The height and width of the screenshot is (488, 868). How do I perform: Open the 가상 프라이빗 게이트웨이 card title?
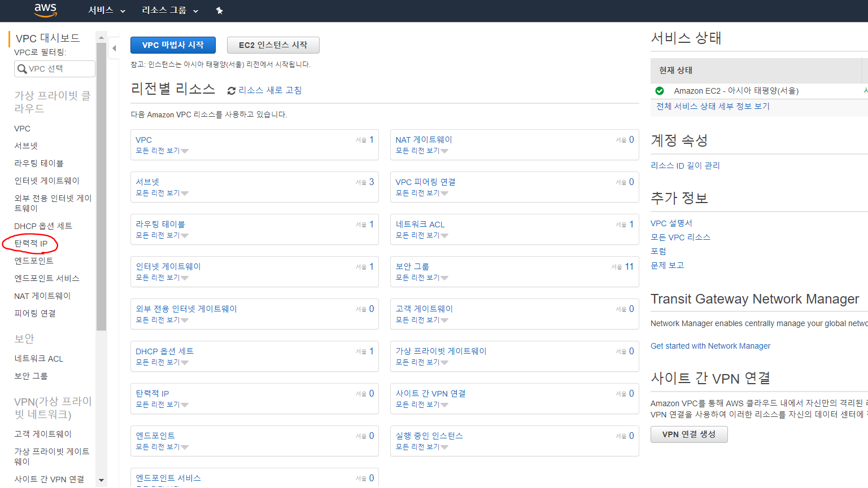pos(441,351)
